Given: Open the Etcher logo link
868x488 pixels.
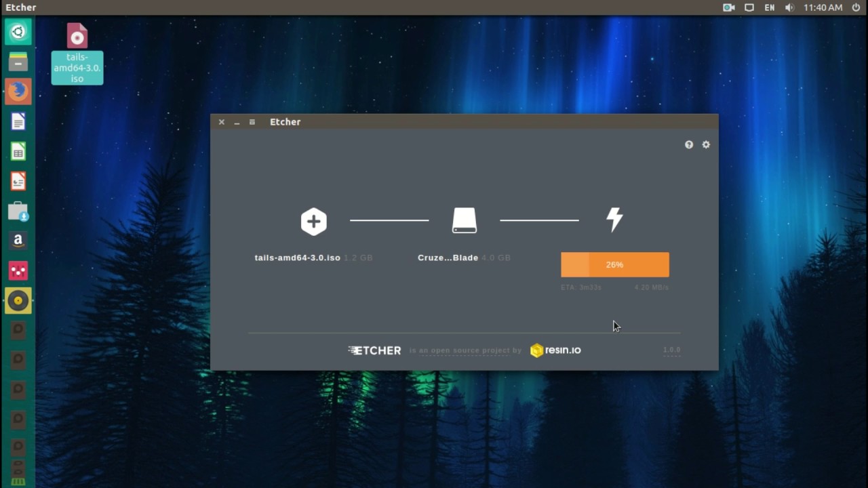Looking at the screenshot, I should [374, 350].
